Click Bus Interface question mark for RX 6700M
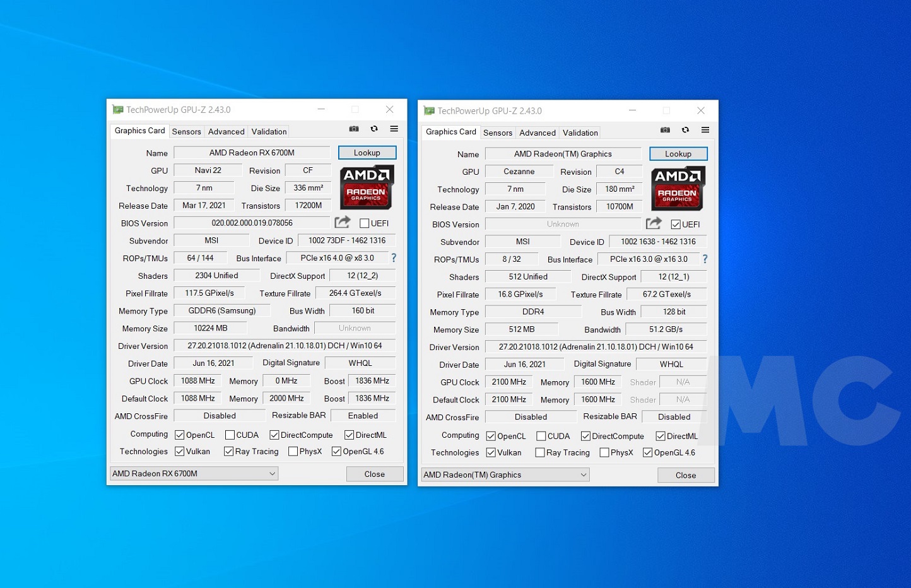Screen dimensions: 911x588 click(394, 258)
